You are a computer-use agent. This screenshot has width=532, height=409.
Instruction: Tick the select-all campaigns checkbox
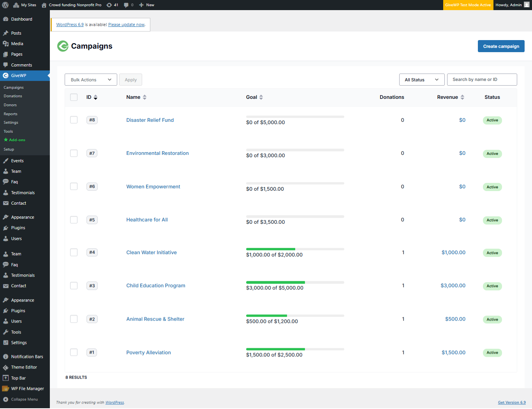point(74,97)
